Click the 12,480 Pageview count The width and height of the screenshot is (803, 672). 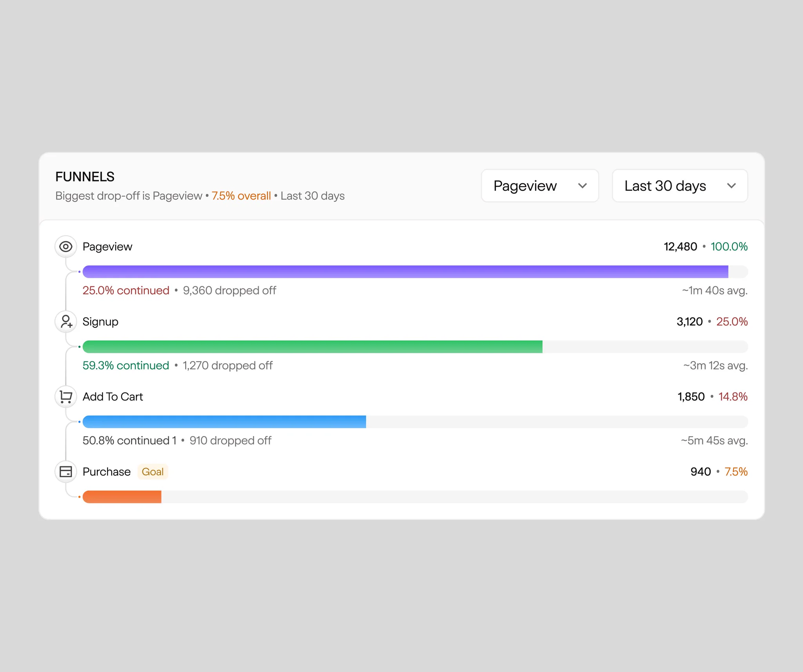tap(680, 247)
